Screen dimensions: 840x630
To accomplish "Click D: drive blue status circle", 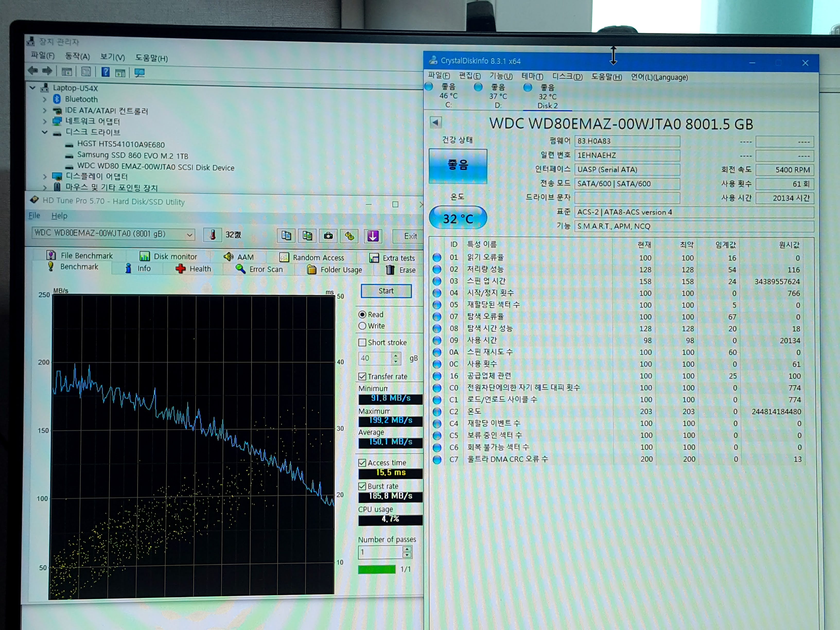I will click(x=478, y=87).
